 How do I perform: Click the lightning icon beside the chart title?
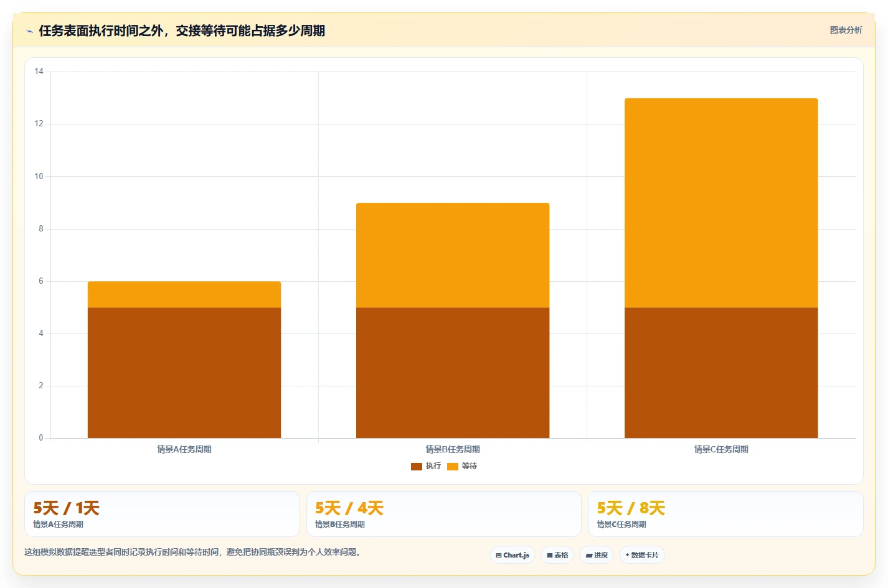tap(29, 31)
